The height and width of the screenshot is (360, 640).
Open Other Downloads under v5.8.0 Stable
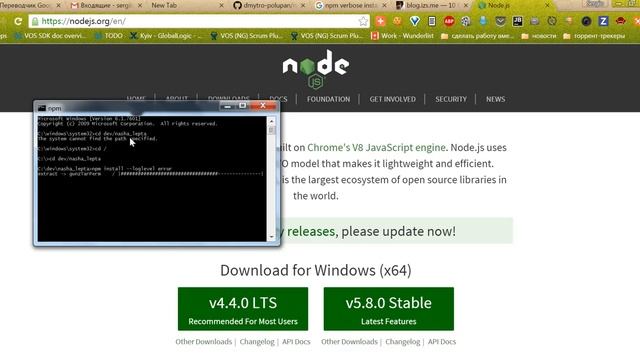pos(349,342)
